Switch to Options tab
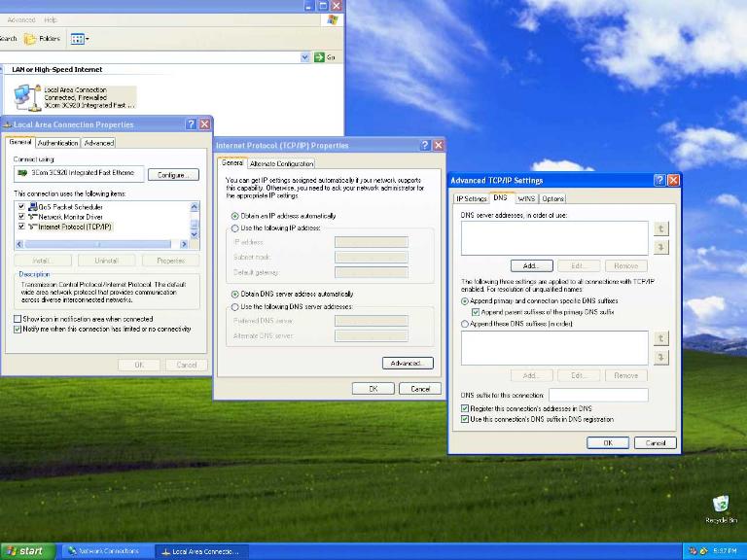747x560 pixels. tap(552, 198)
